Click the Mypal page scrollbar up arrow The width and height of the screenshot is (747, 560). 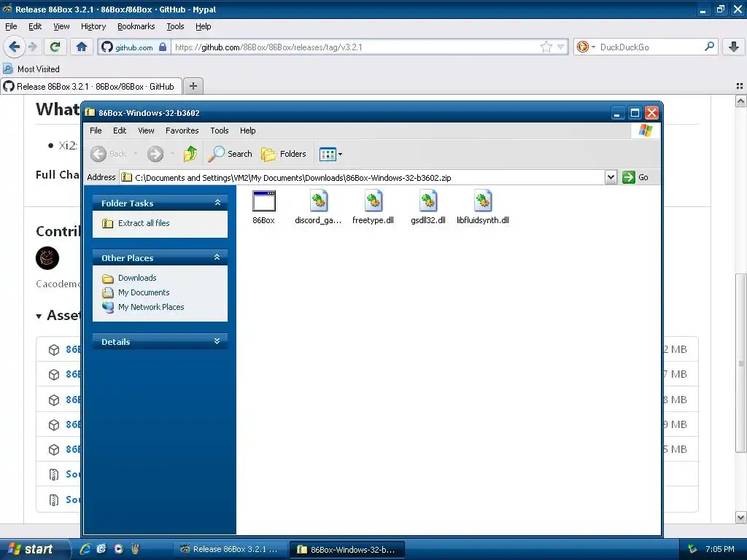point(740,101)
